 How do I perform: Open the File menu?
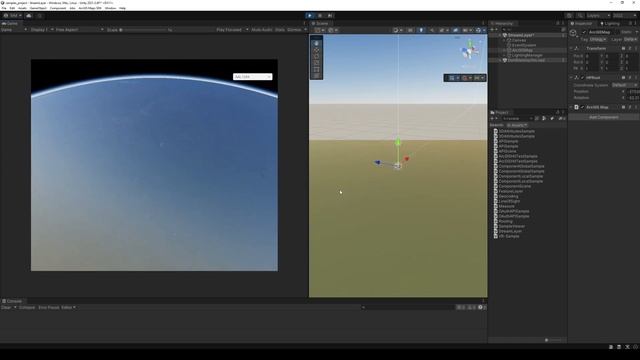(x=4, y=8)
